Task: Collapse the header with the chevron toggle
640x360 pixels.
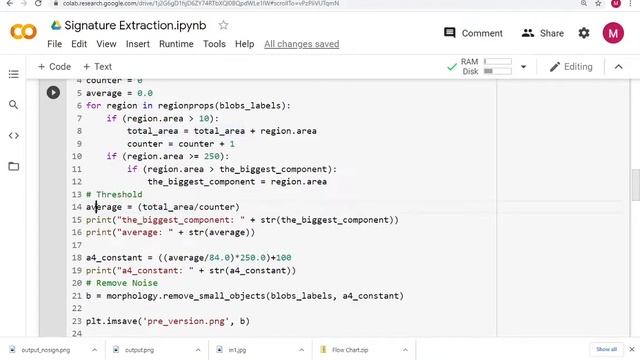Action: (x=618, y=67)
